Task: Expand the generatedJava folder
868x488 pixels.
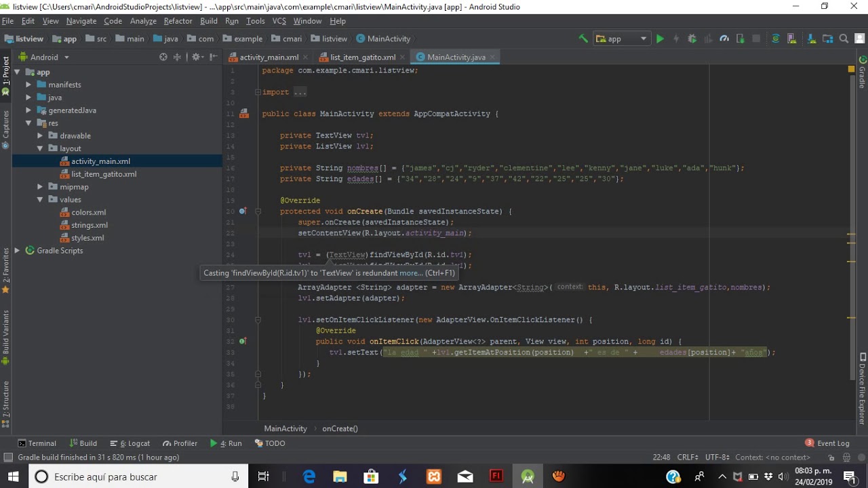Action: point(28,110)
